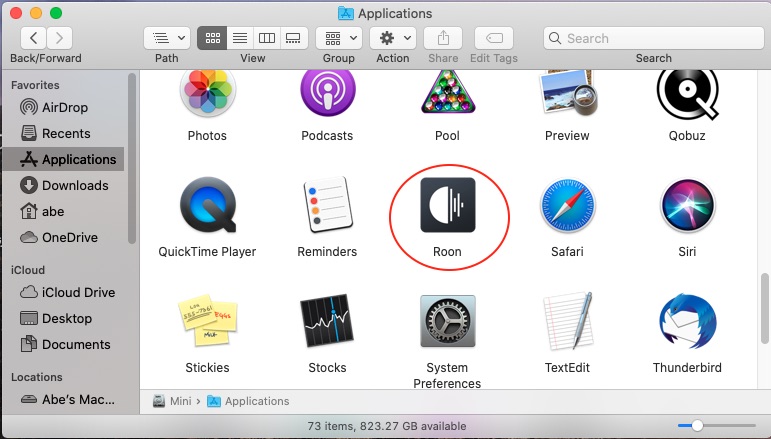Open the Path dropdown in toolbar
The height and width of the screenshot is (439, 771).
(166, 38)
